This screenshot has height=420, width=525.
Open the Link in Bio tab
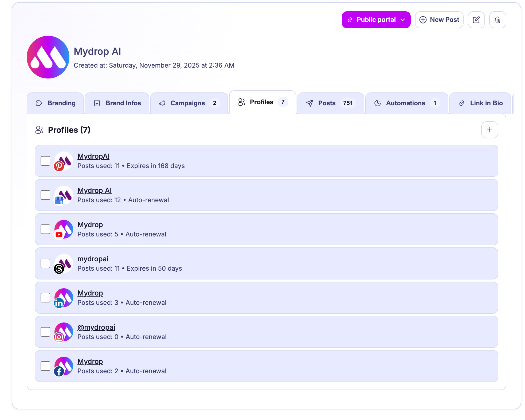pos(480,103)
